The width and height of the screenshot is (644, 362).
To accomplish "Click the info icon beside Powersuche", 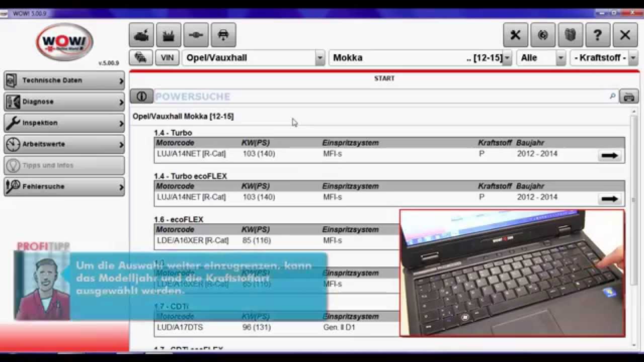I will [141, 96].
